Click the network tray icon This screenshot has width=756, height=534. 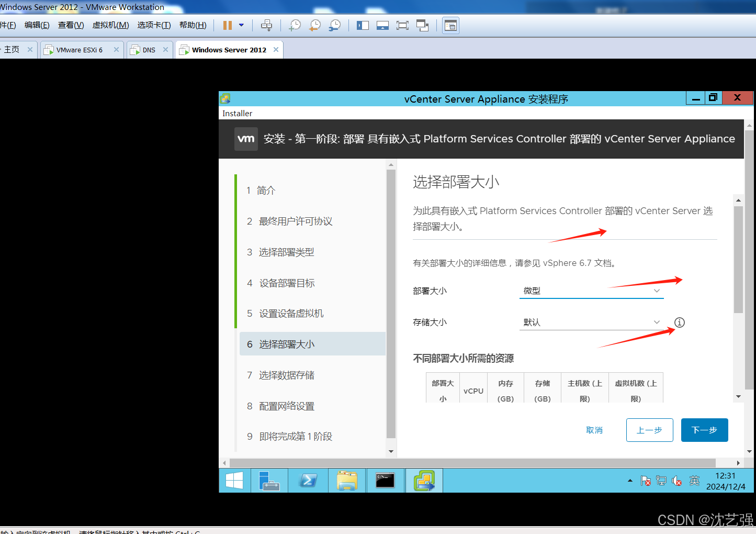(661, 481)
